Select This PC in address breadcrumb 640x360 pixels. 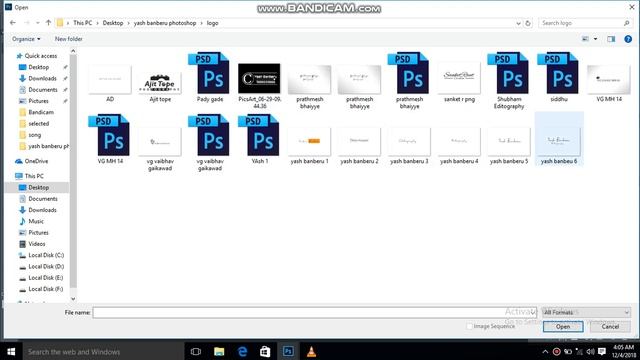pos(82,23)
